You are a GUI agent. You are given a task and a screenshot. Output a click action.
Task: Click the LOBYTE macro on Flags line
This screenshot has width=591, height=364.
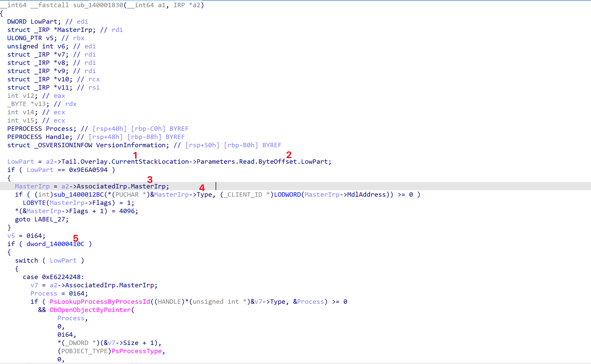coord(34,203)
